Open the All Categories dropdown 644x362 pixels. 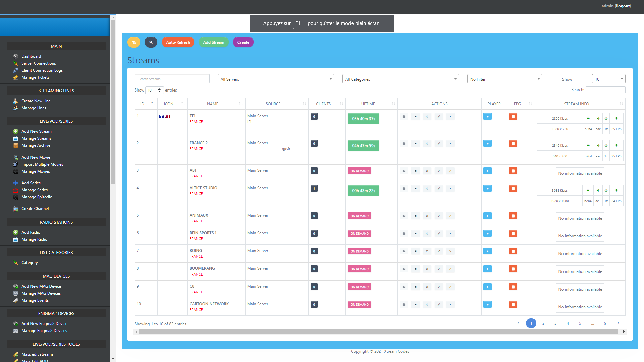401,79
